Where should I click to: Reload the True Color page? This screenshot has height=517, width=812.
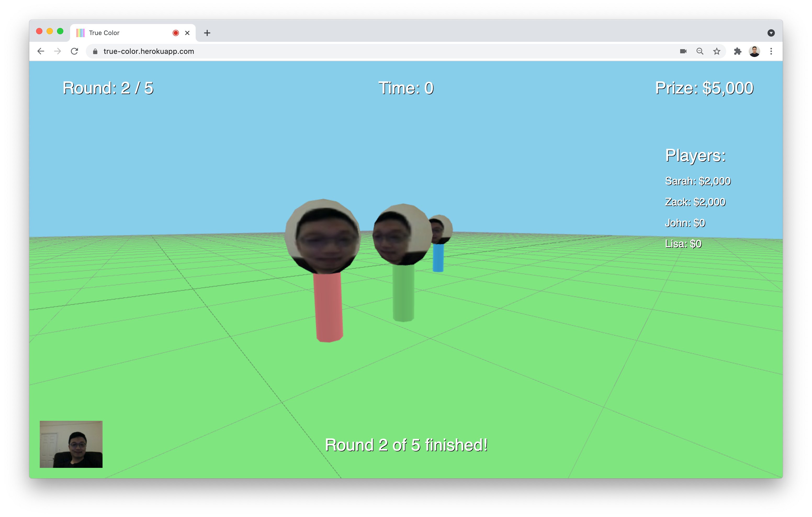tap(75, 51)
